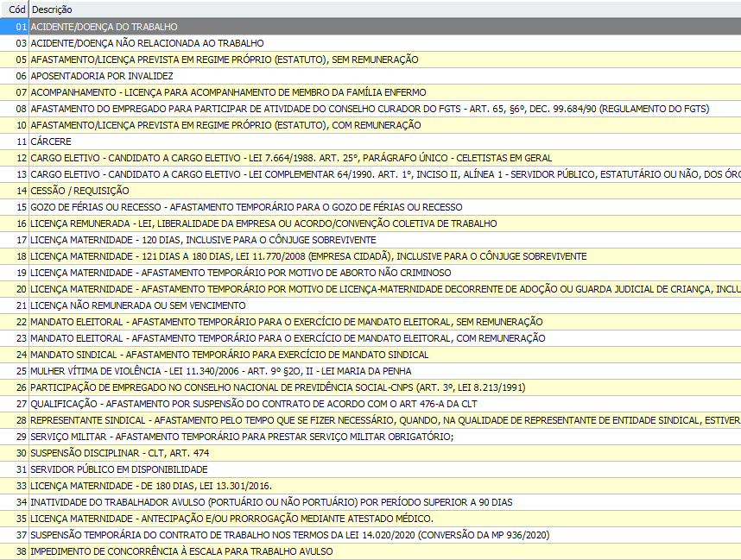Click the Cód column header

[x=14, y=9]
